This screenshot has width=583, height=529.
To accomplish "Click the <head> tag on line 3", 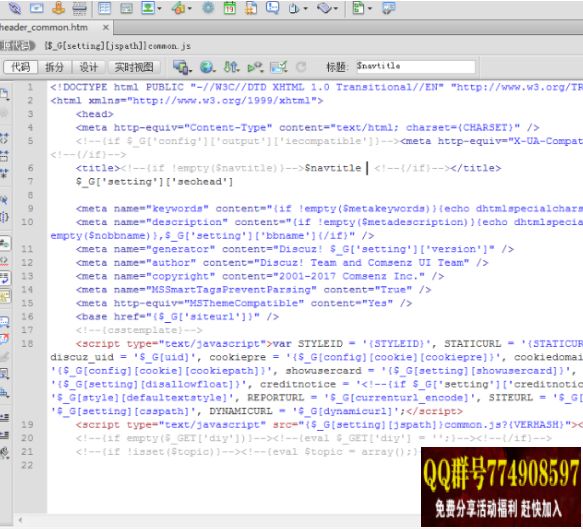I will pos(95,114).
